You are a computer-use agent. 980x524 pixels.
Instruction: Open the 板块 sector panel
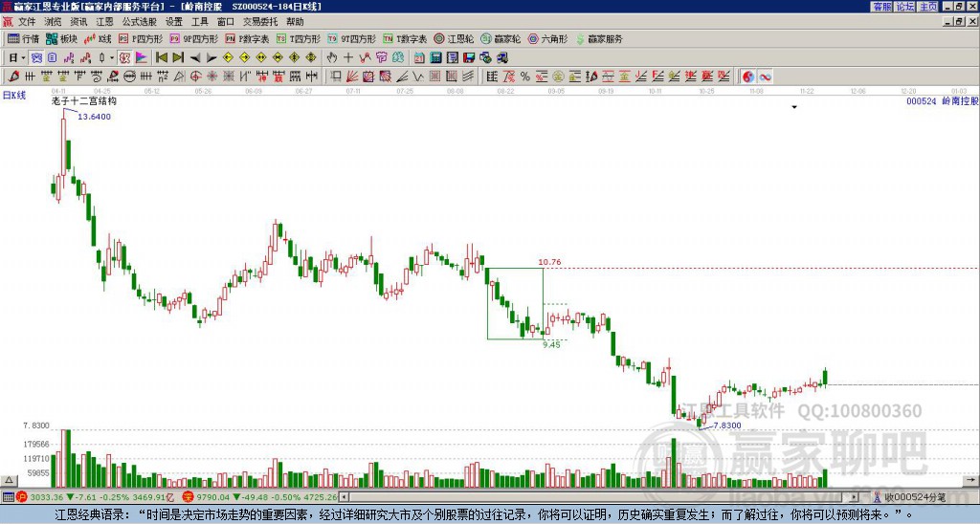tap(62, 38)
